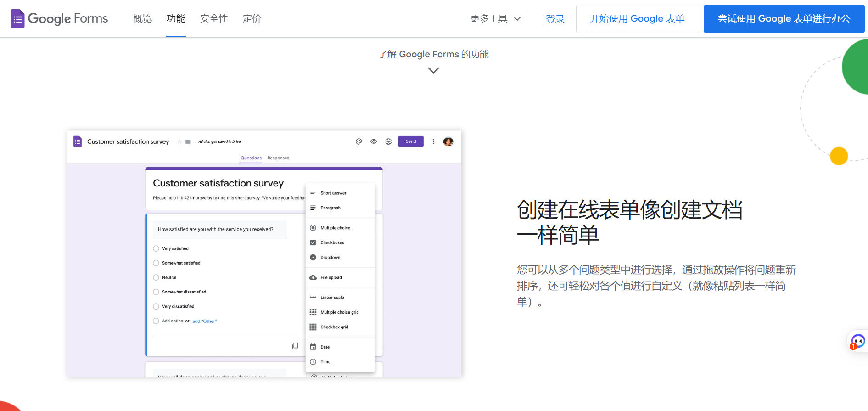Go to the 定价 navigation tab

click(252, 18)
